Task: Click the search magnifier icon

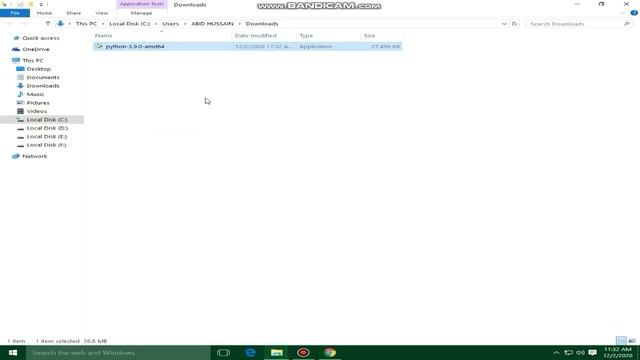Action: coord(627,24)
